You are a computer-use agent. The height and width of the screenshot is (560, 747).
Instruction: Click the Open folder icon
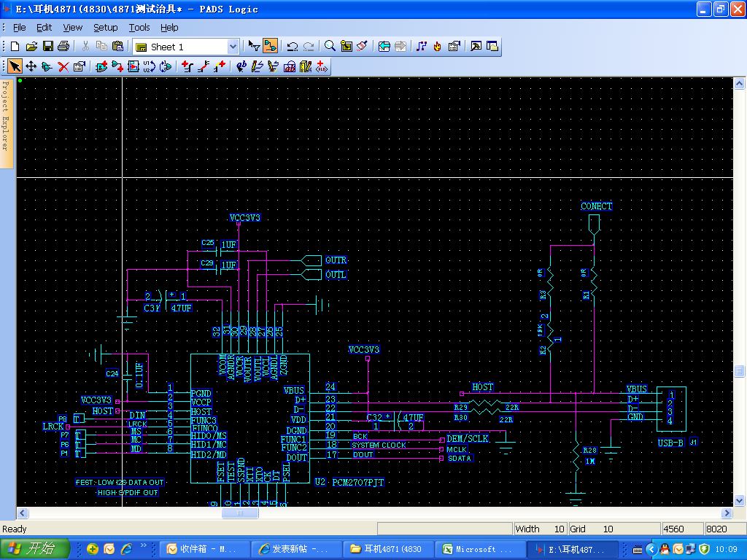coord(31,47)
